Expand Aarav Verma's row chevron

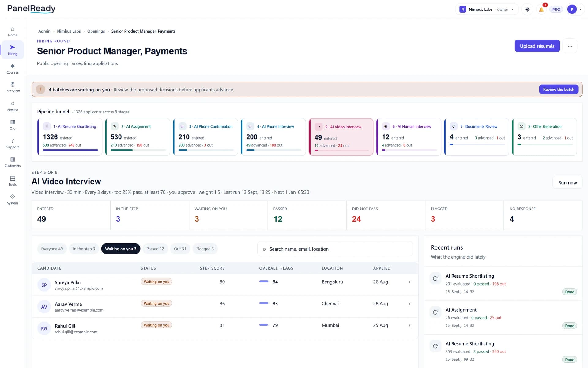(409, 304)
